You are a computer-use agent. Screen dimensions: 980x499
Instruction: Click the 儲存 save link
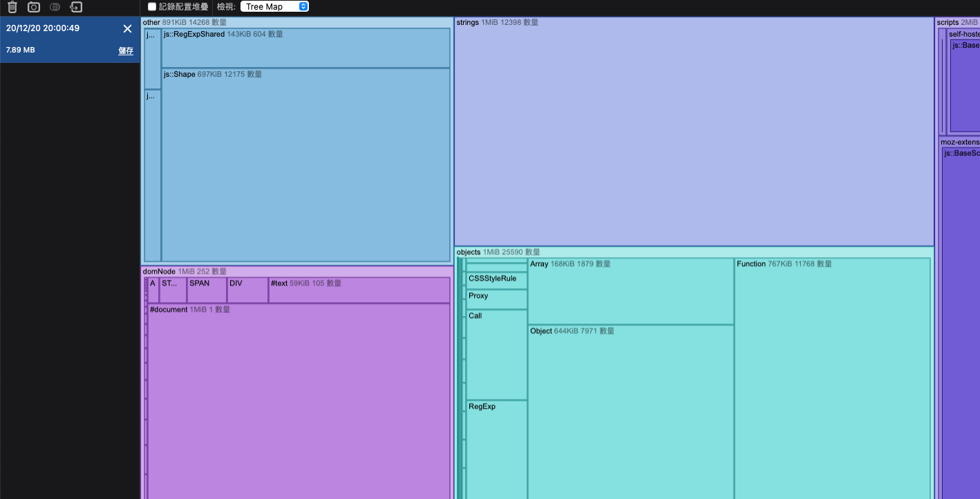(126, 50)
